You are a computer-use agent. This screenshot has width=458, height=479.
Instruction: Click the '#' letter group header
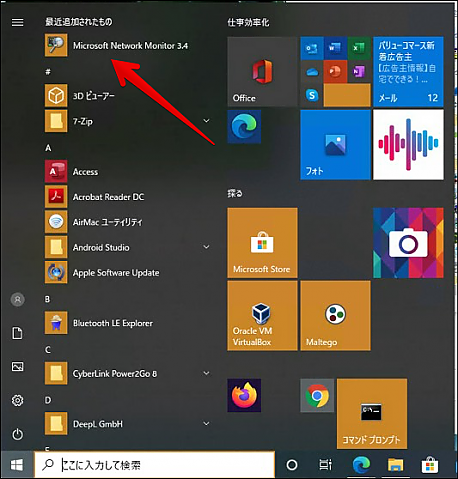pyautogui.click(x=48, y=71)
